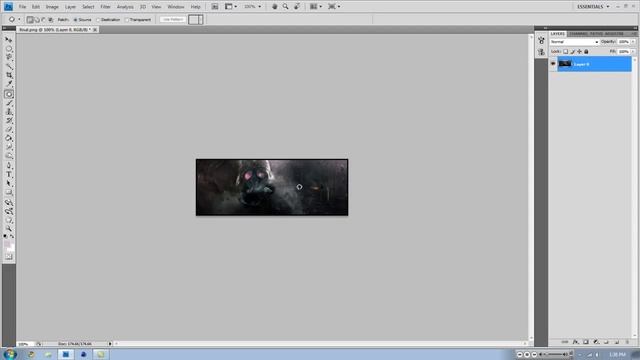Screen dimensions: 640x360
Task: Select Add to selection mode
Action: (x=37, y=20)
